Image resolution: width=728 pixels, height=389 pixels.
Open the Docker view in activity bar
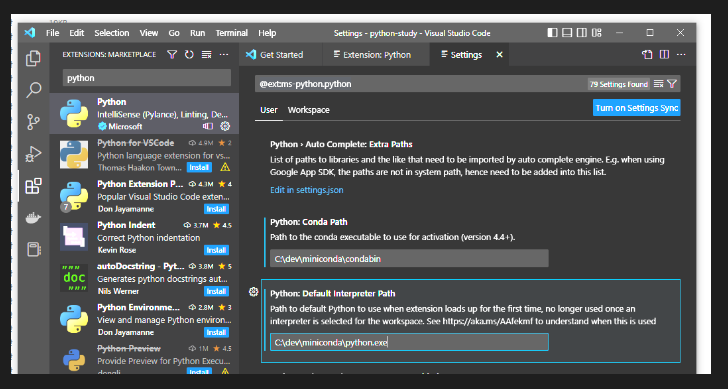pos(33,218)
